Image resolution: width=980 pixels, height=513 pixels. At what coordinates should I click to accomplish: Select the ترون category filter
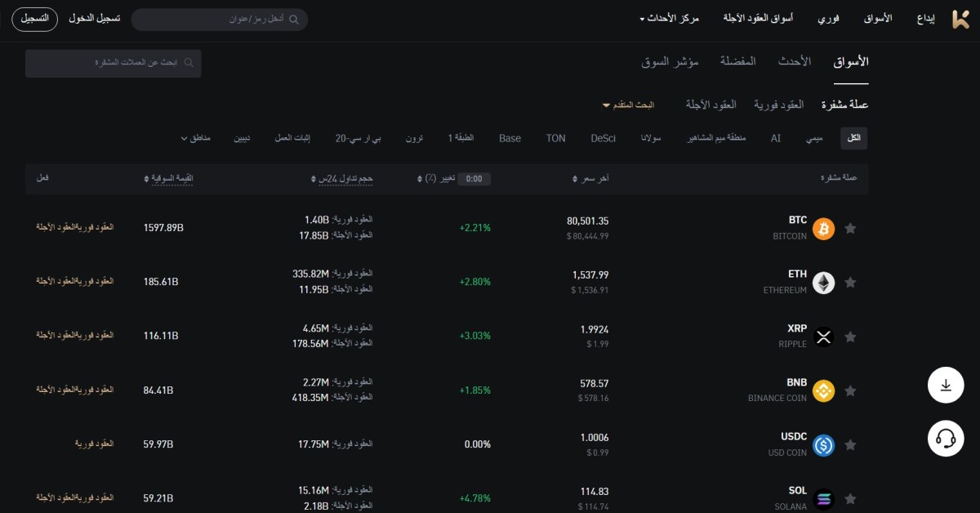415,138
